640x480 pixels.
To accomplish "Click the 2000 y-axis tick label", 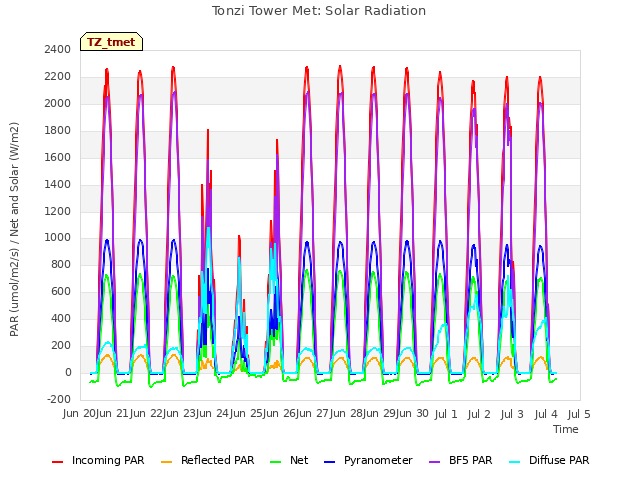I will [x=58, y=103].
